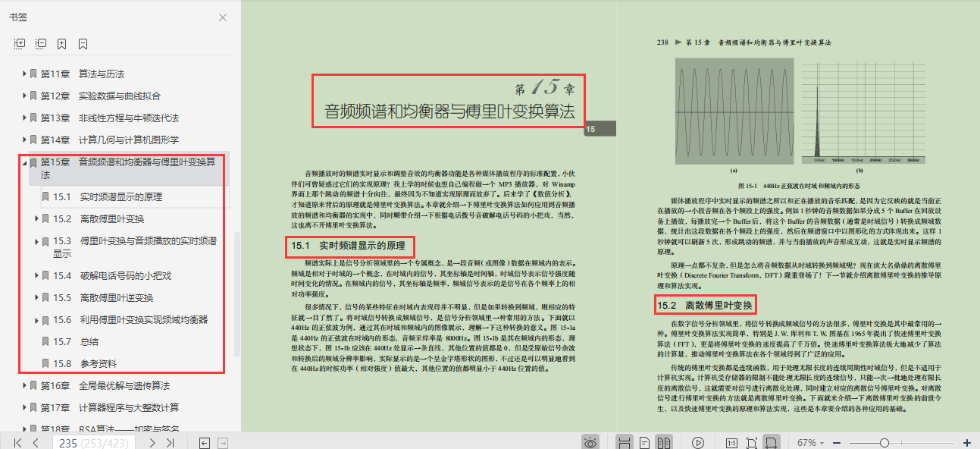Set view to actual size 1:1
The width and height of the screenshot is (980, 449).
tap(732, 441)
